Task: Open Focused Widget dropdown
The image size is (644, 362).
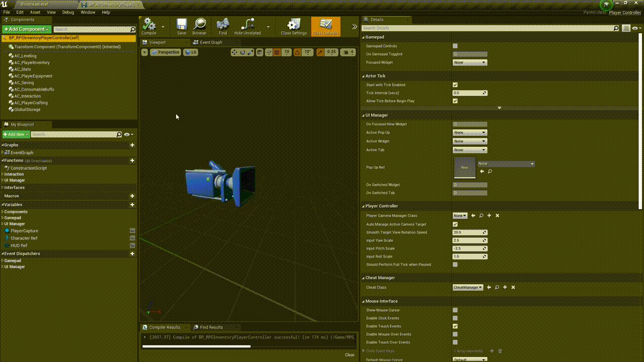Action: (470, 62)
